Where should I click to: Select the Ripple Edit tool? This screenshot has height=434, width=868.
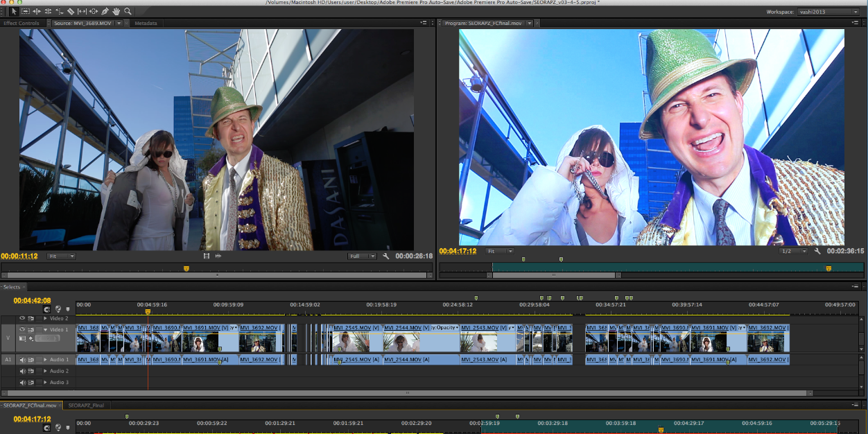[37, 11]
